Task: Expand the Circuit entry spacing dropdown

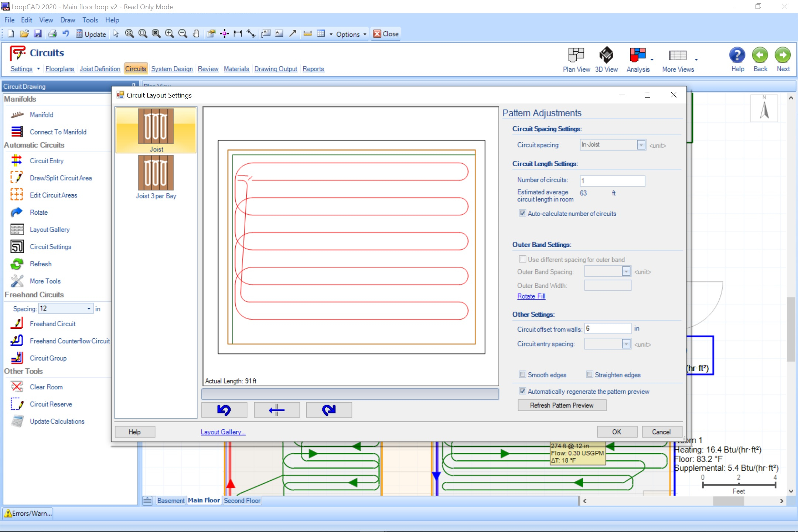Action: pyautogui.click(x=626, y=344)
